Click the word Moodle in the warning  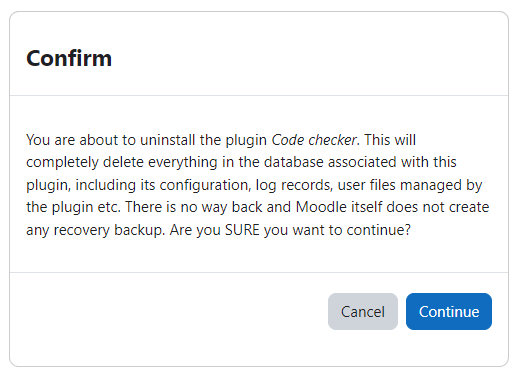321,207
